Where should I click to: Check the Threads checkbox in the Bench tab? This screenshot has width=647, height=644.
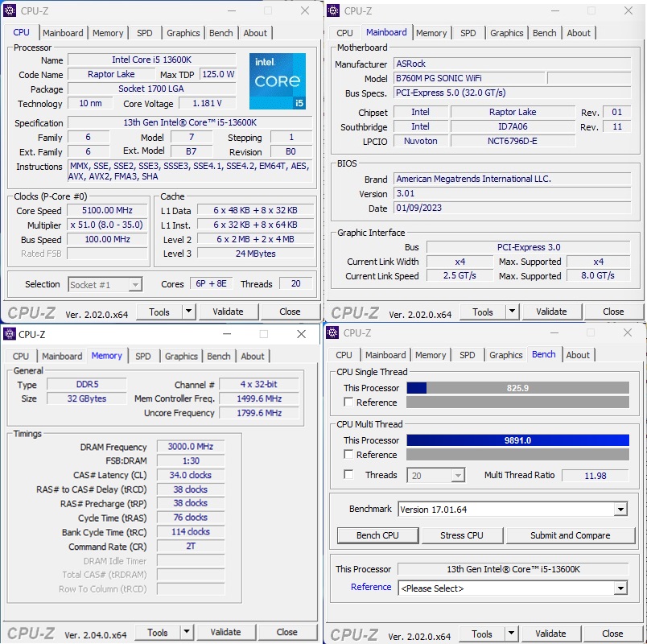point(349,475)
